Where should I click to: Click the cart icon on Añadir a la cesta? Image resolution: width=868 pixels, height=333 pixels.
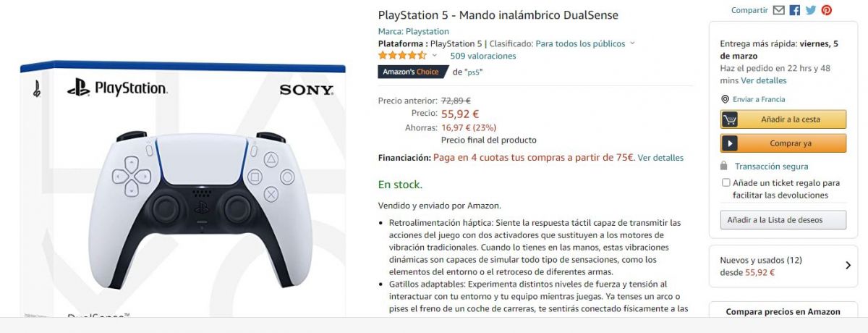pos(730,119)
